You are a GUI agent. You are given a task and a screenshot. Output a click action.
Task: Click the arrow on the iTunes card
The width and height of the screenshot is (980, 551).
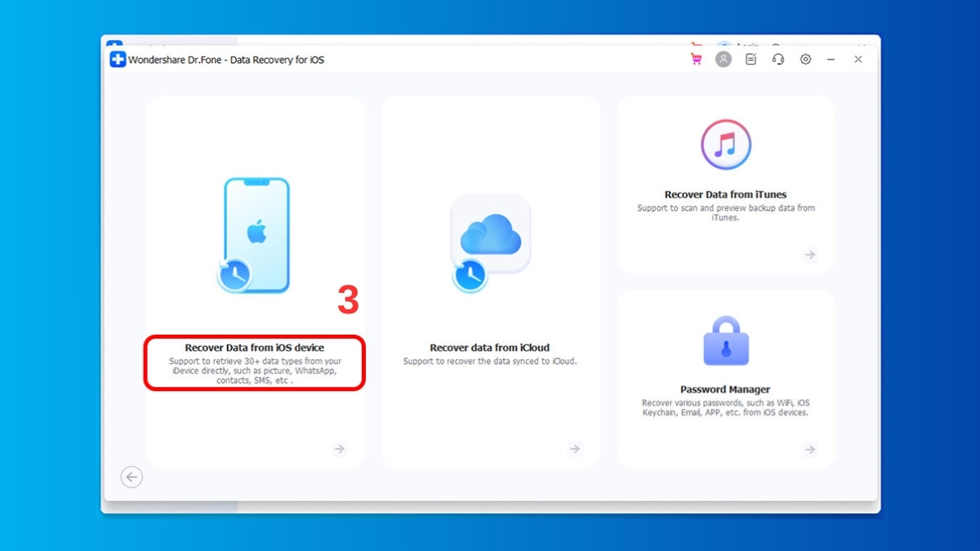[x=810, y=254]
